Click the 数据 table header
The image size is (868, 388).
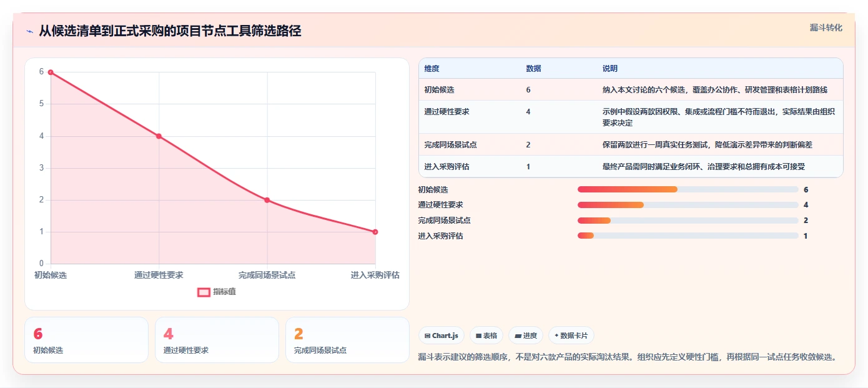tap(534, 69)
